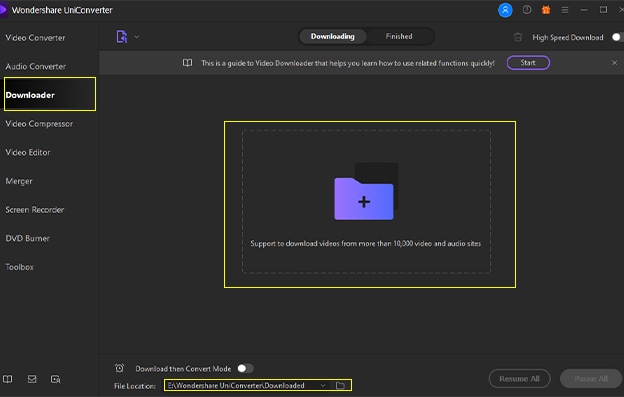
Task: Open the help support icon in title bar
Action: [526, 10]
